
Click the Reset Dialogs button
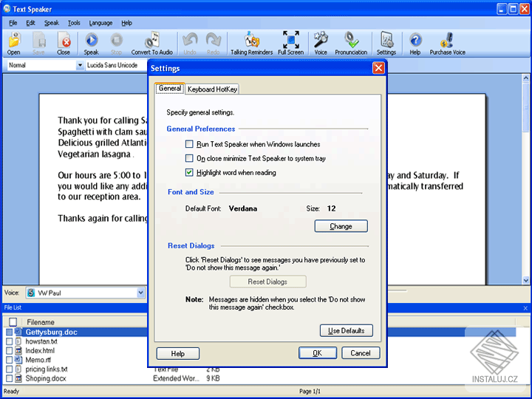(x=267, y=282)
